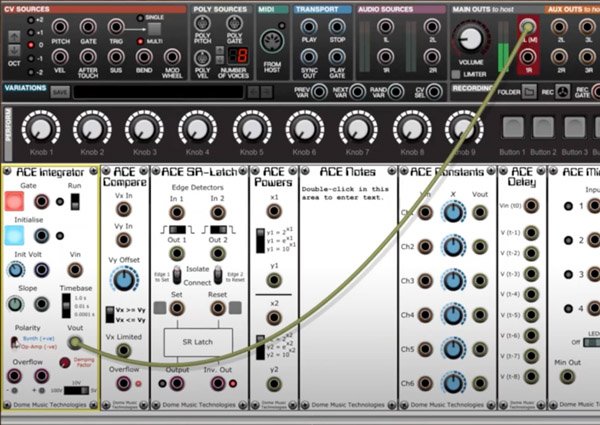Click the Integrator Slope knob

click(x=15, y=305)
